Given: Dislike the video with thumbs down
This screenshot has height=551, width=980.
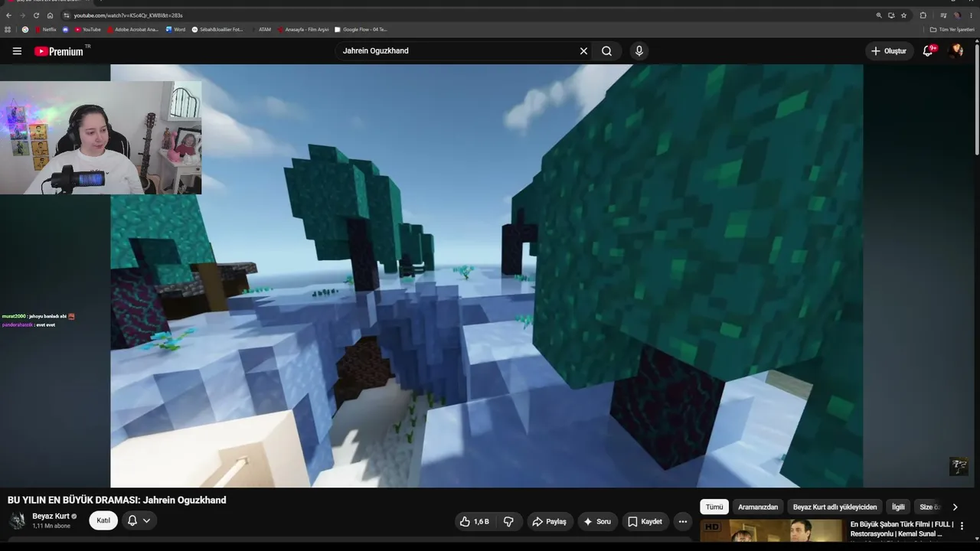Looking at the screenshot, I should point(508,522).
